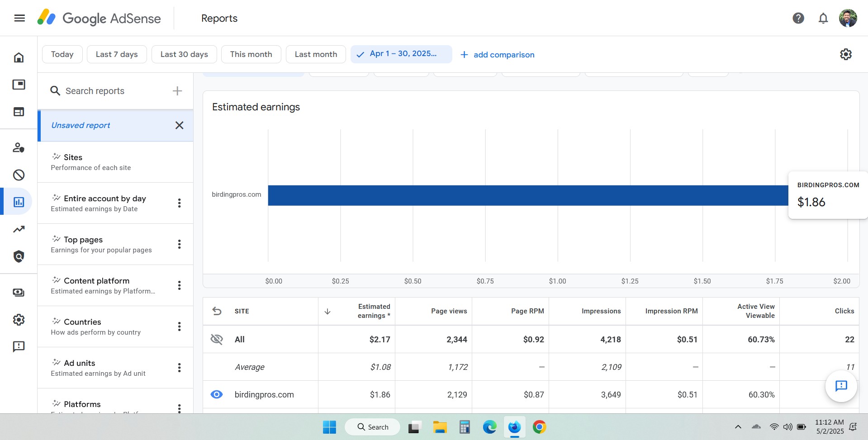868x440 pixels.
Task: Open options for Entire account by day
Action: (x=179, y=203)
